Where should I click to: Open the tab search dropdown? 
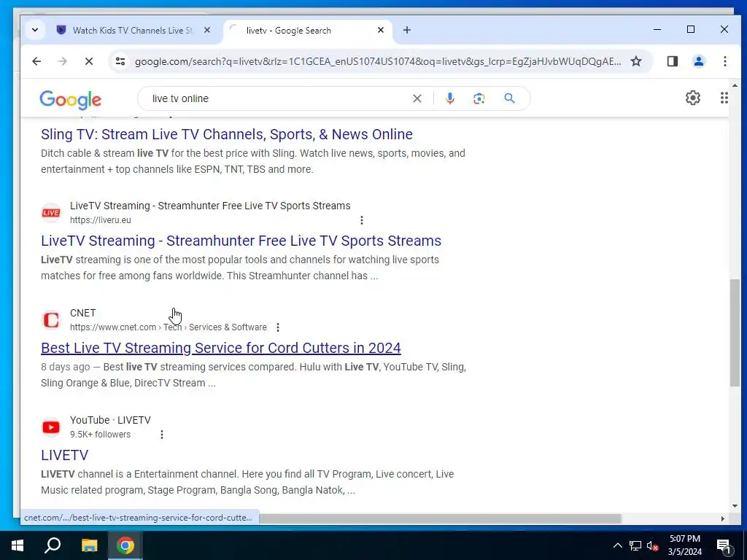[35, 30]
